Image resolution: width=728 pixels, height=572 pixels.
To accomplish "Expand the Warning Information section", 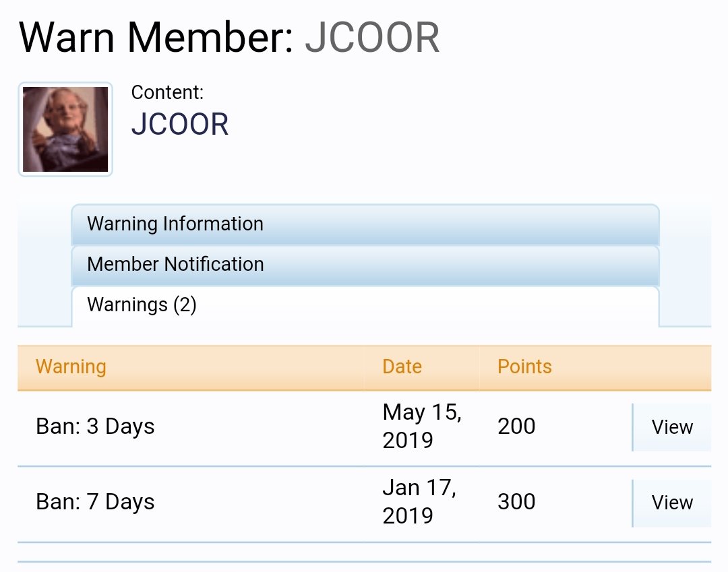I will click(x=365, y=224).
